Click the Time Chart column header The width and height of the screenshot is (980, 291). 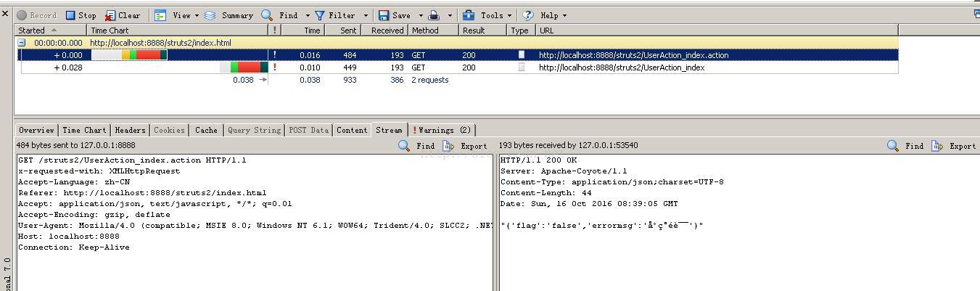click(178, 30)
